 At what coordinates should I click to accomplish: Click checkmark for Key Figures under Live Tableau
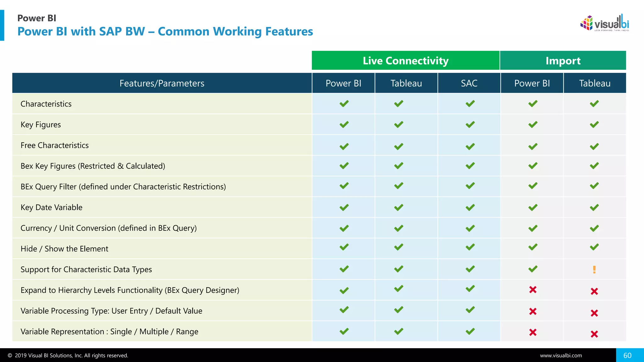pos(399,125)
